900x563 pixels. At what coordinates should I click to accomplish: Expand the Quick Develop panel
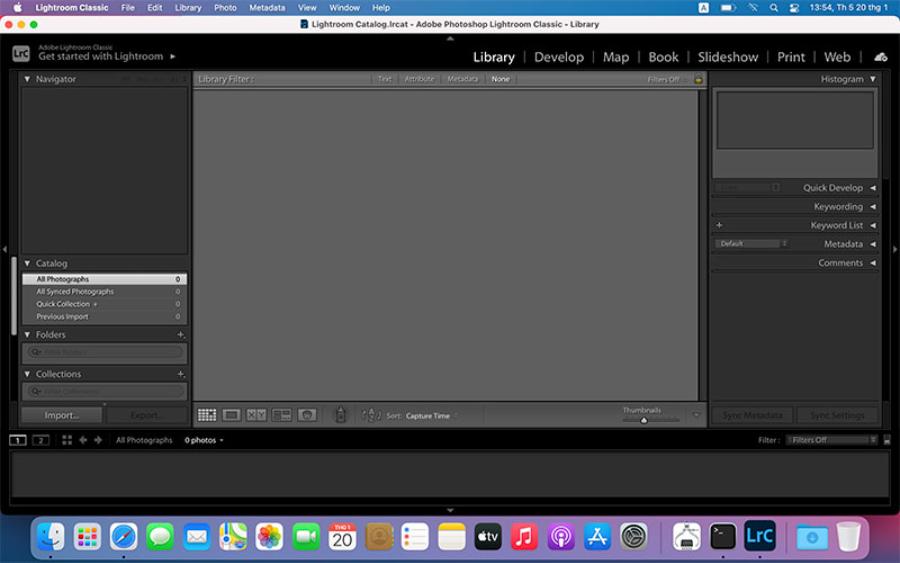click(872, 188)
